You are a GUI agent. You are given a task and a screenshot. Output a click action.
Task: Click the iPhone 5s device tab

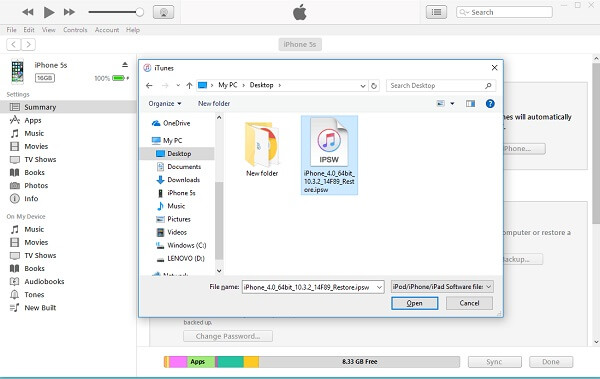(x=300, y=44)
